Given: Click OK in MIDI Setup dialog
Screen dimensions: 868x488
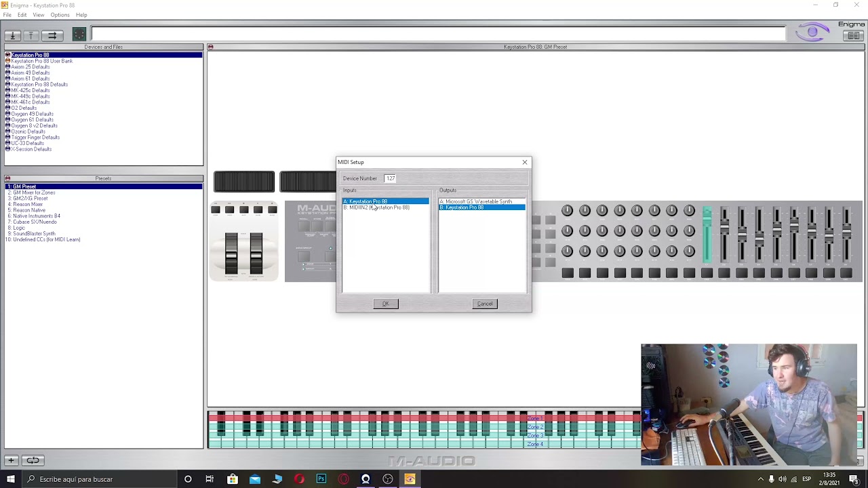Looking at the screenshot, I should [x=386, y=304].
